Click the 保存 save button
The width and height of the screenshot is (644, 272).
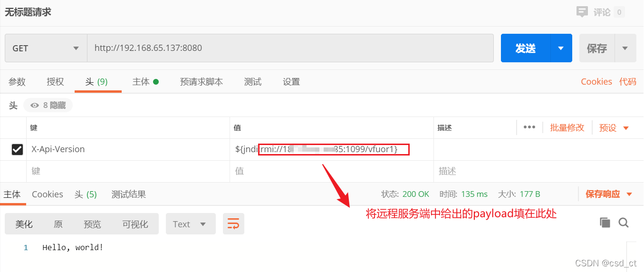[x=597, y=48]
